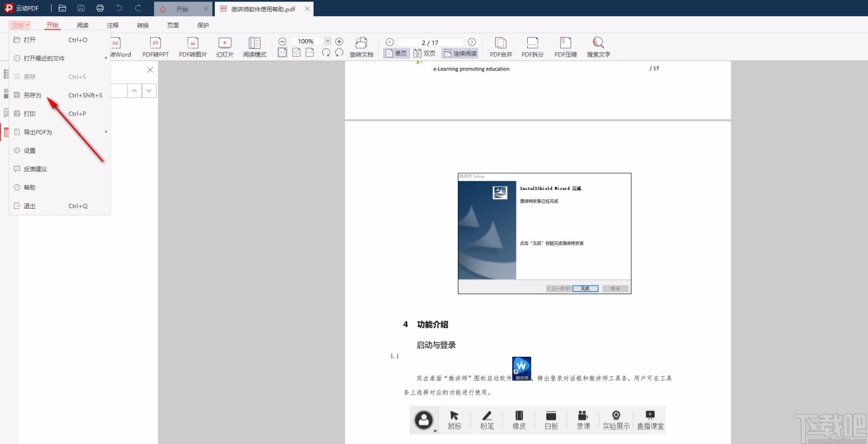Open the 页面 ribbon tab

click(173, 25)
